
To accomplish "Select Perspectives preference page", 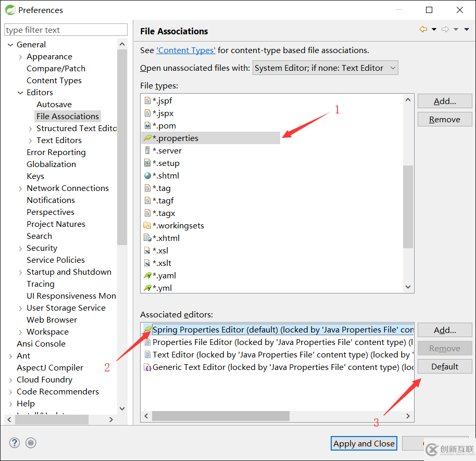I will [x=51, y=212].
